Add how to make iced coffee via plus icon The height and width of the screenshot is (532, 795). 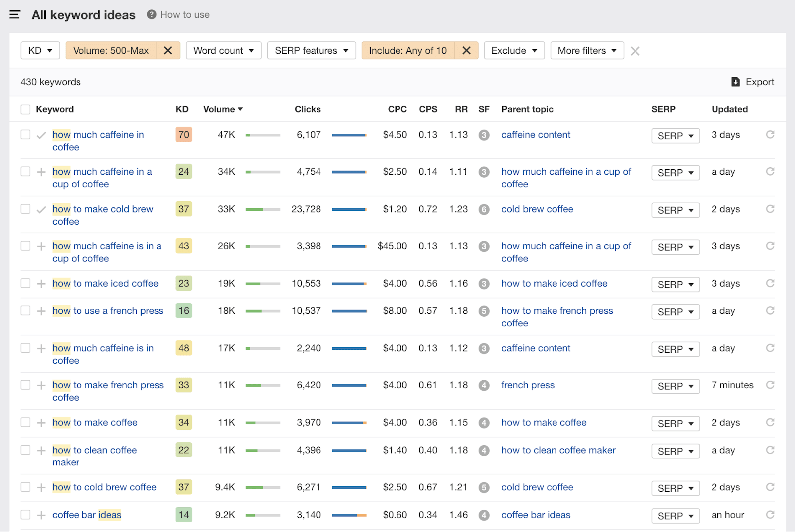click(x=41, y=283)
